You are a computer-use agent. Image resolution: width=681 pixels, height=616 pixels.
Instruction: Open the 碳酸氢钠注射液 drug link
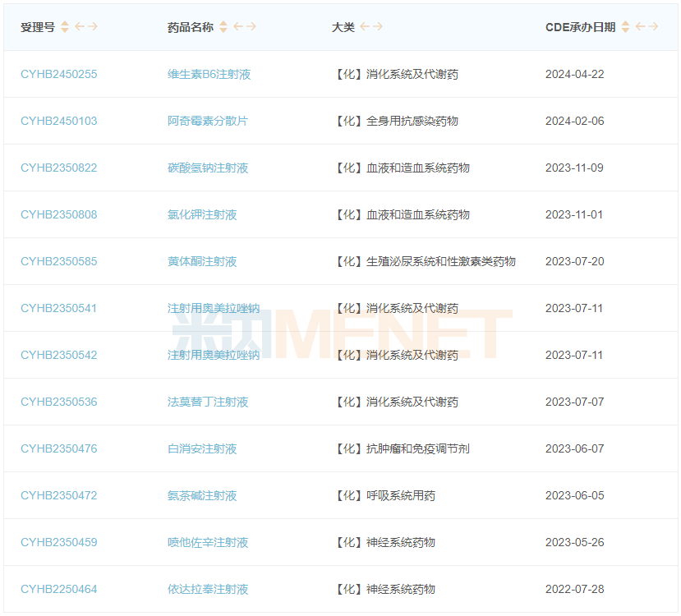click(x=208, y=168)
